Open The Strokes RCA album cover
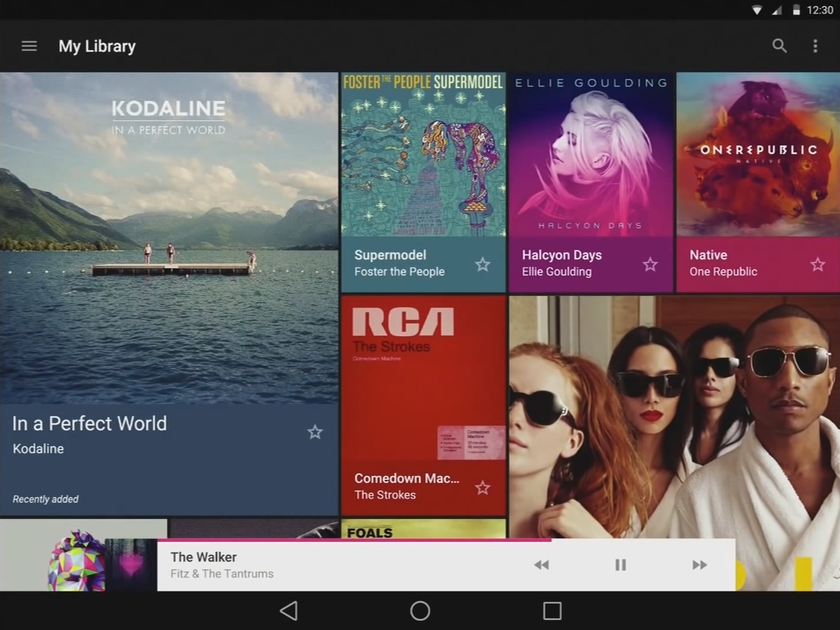 click(x=424, y=378)
